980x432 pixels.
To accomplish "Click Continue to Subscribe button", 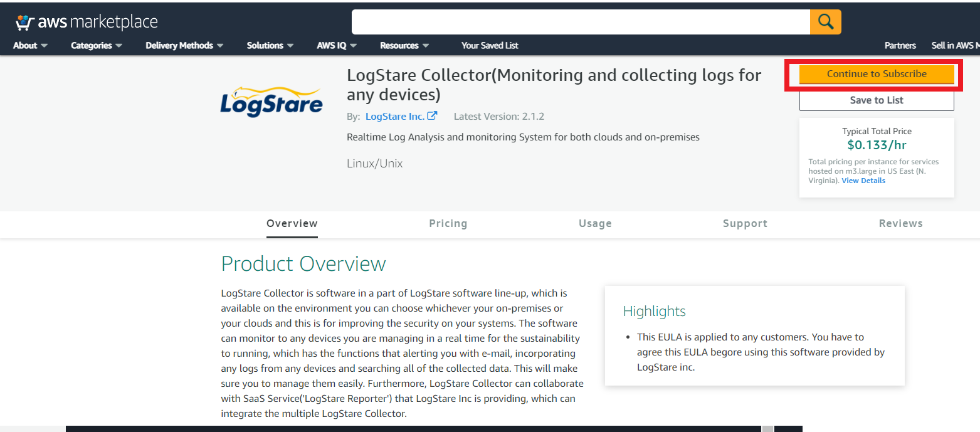I will coord(877,74).
